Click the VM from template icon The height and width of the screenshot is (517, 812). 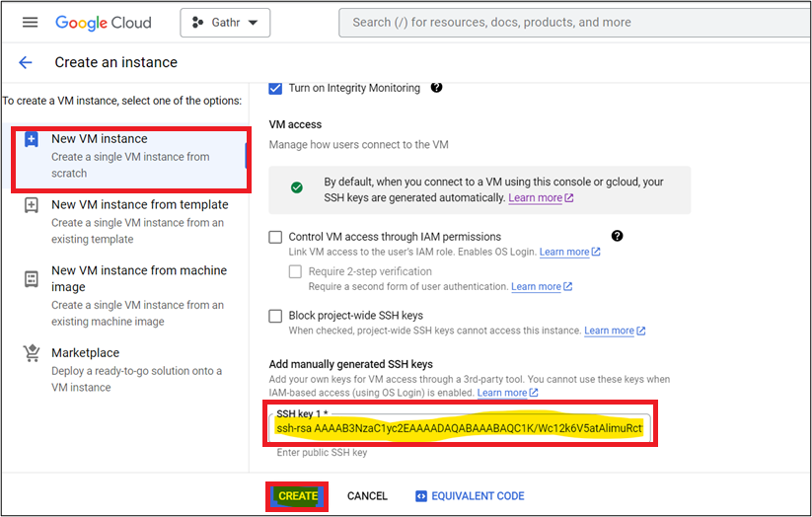[32, 205]
